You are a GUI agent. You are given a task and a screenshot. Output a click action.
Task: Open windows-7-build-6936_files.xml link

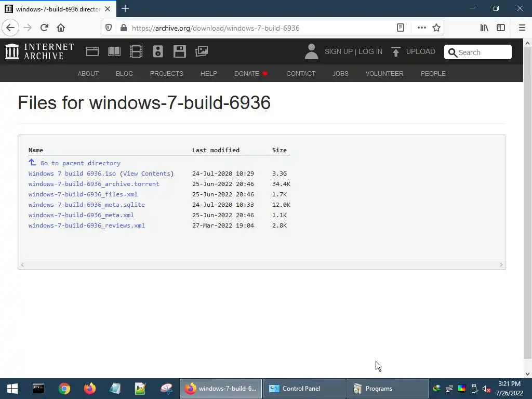click(x=83, y=194)
